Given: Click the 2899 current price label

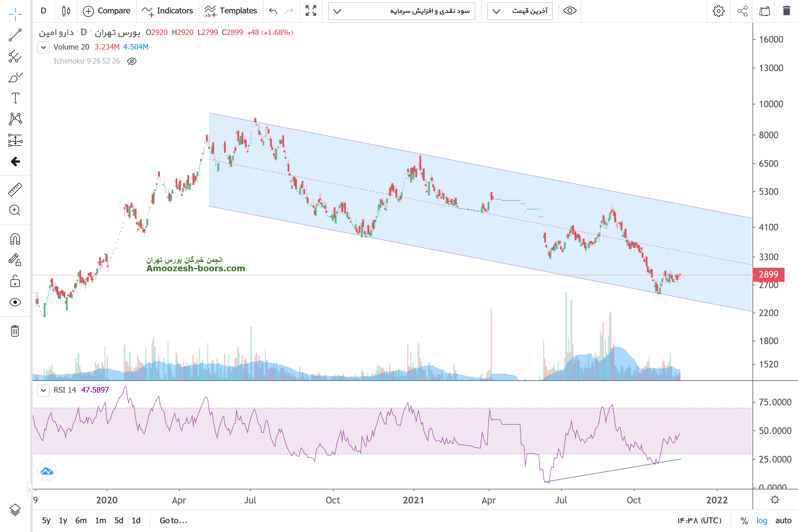Looking at the screenshot, I should [x=768, y=274].
